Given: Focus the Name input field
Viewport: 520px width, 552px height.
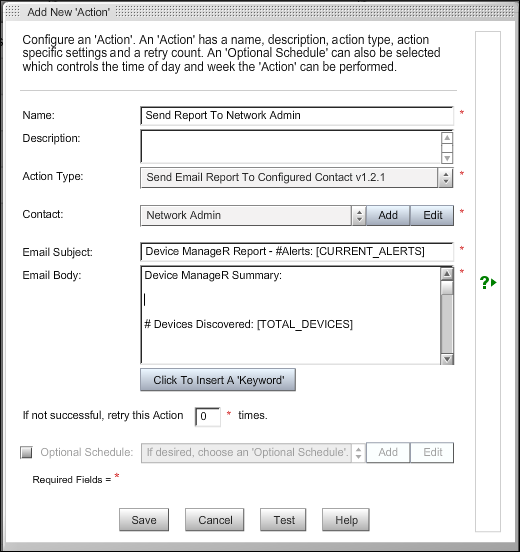Looking at the screenshot, I should click(297, 115).
